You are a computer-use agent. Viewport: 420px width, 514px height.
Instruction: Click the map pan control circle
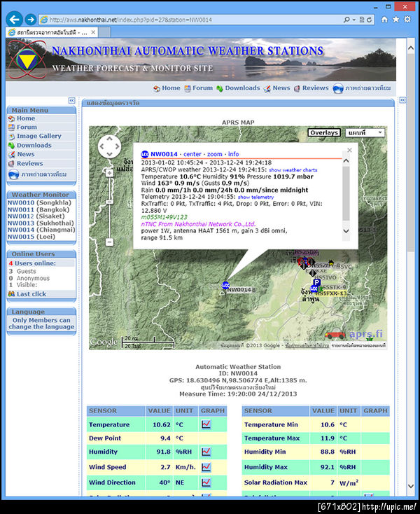tap(109, 146)
